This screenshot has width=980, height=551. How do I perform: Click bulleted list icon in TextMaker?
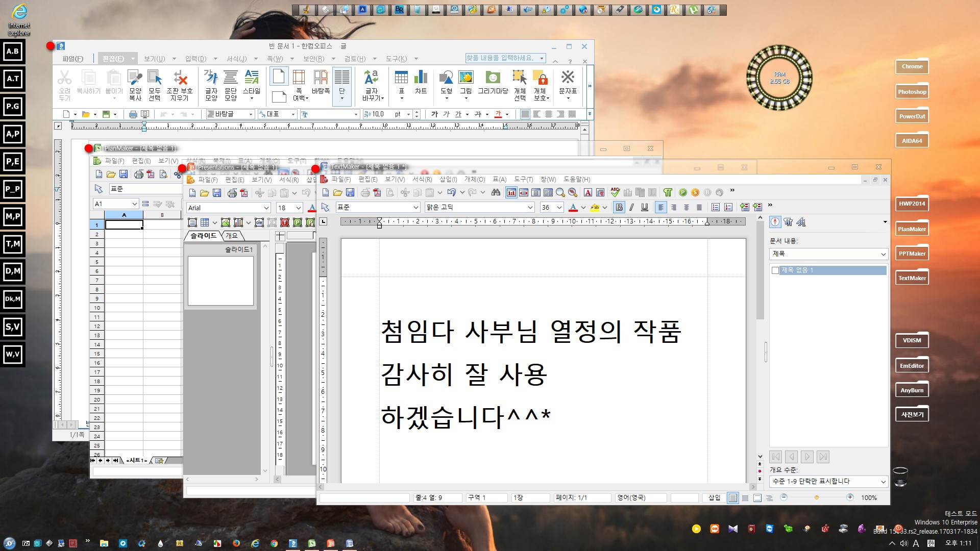pyautogui.click(x=716, y=207)
